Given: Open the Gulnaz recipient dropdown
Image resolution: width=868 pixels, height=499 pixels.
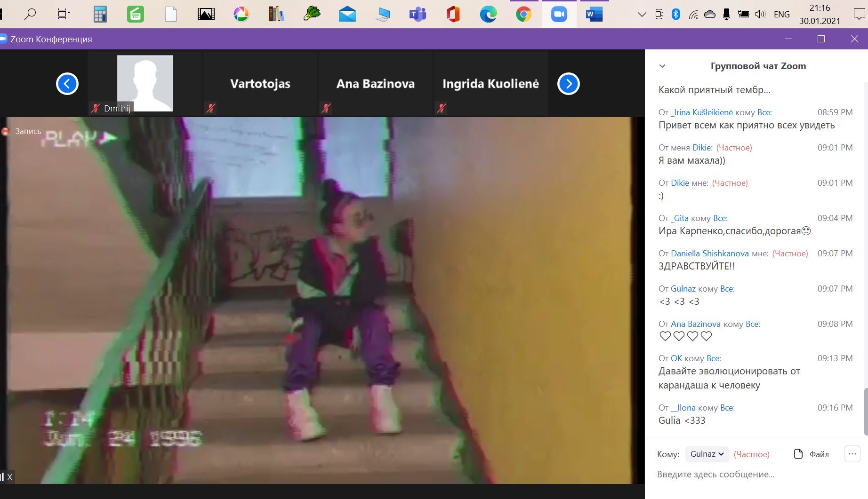Looking at the screenshot, I should (x=707, y=454).
